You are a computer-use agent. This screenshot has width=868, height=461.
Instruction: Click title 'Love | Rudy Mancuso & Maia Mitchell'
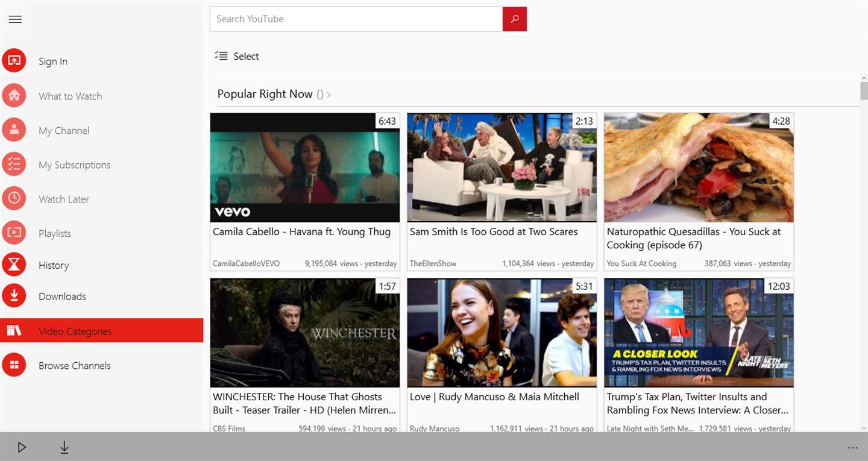(x=494, y=397)
